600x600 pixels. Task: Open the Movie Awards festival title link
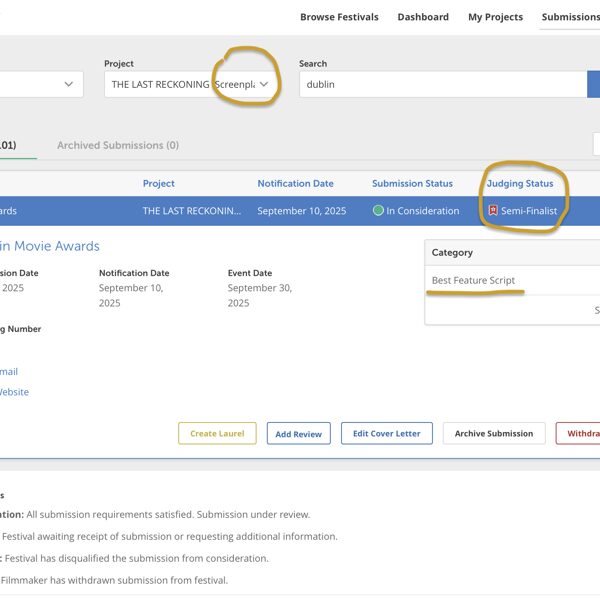pyautogui.click(x=50, y=246)
